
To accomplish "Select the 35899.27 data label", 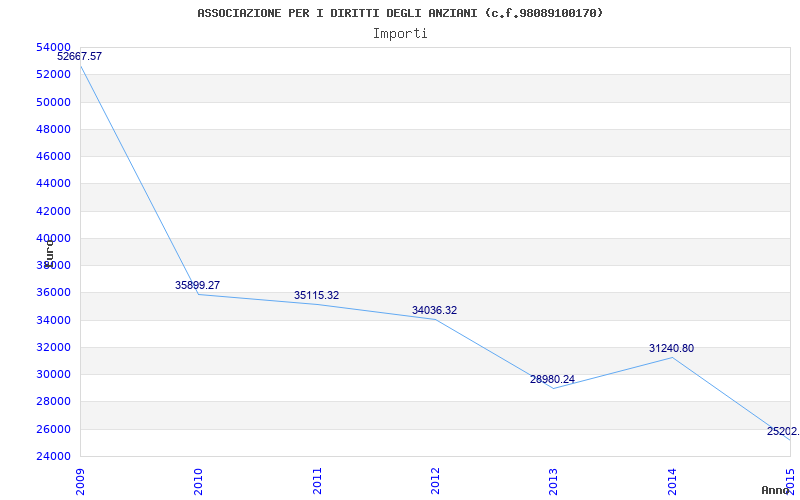I will point(197,285).
